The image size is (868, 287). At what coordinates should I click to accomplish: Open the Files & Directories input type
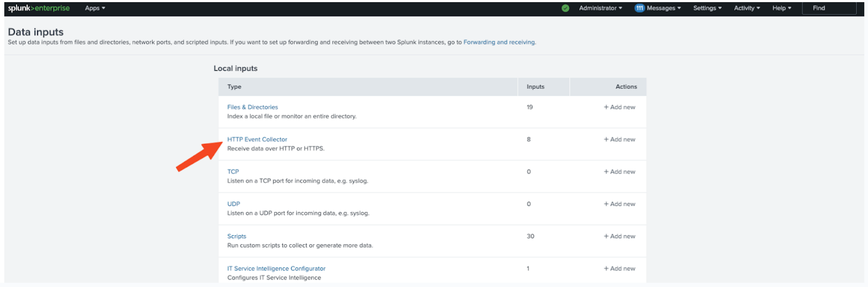click(x=252, y=107)
